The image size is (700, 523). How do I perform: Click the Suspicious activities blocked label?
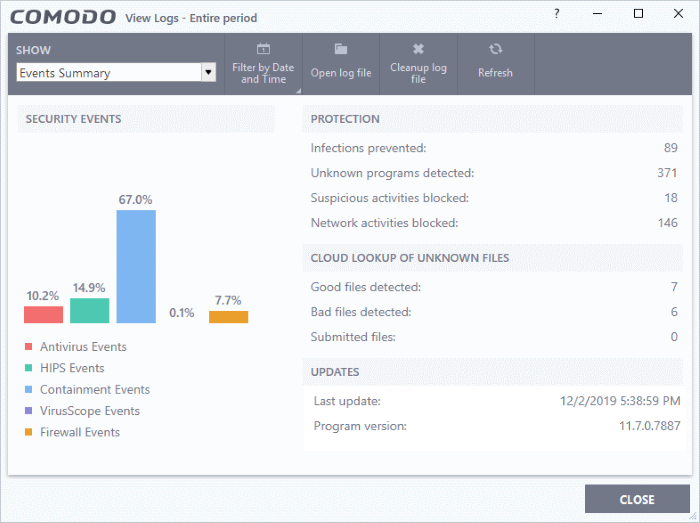(390, 198)
